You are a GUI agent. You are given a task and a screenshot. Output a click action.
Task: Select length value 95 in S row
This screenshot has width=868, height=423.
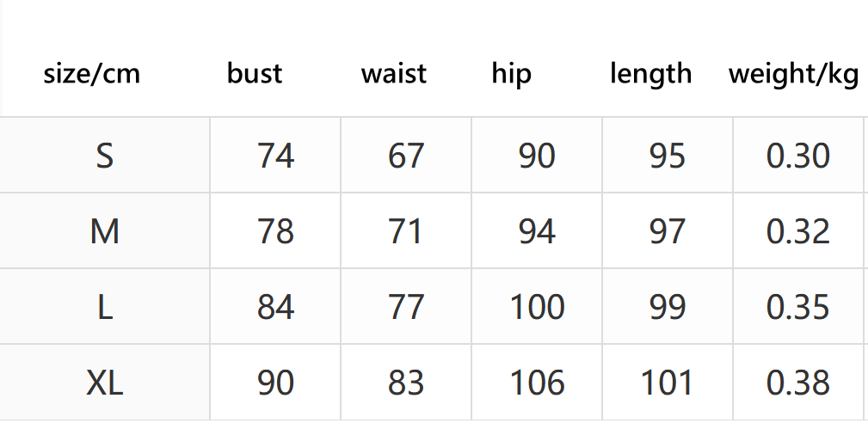point(667,156)
